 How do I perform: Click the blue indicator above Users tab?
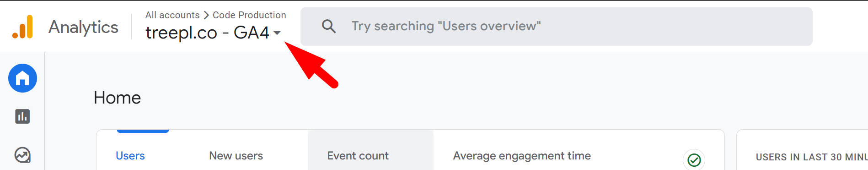click(x=143, y=131)
